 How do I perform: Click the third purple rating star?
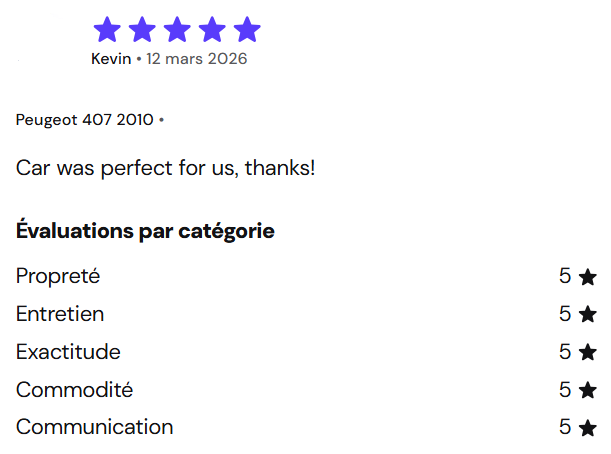[177, 30]
